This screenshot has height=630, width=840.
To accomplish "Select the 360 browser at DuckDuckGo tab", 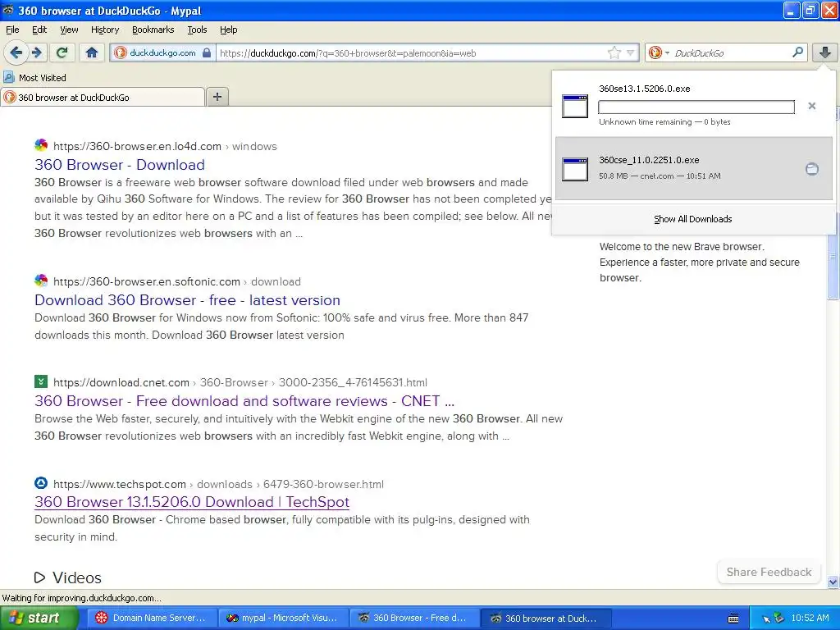I will tap(103, 97).
